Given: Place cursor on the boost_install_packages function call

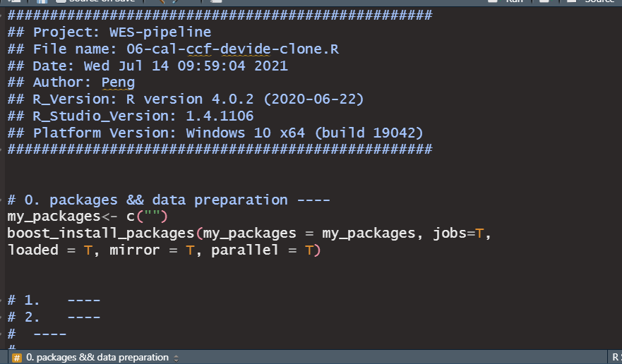Looking at the screenshot, I should pyautogui.click(x=101, y=233).
